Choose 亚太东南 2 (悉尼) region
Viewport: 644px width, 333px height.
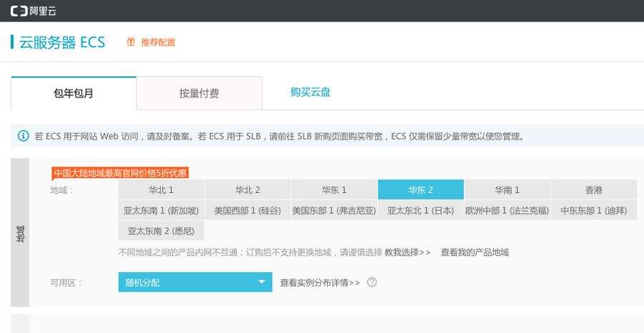point(161,231)
